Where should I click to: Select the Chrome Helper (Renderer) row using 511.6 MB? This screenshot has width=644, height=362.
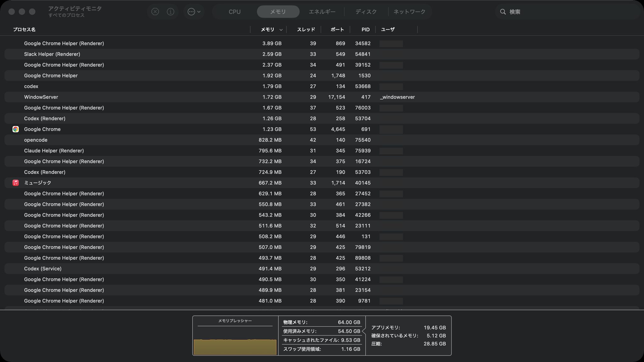[x=322, y=226]
